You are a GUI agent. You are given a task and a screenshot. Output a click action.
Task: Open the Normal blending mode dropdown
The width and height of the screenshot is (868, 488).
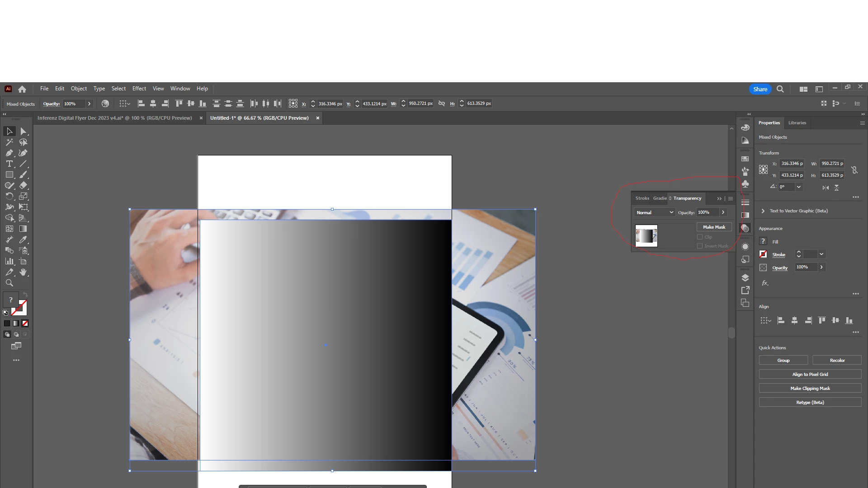pyautogui.click(x=655, y=212)
